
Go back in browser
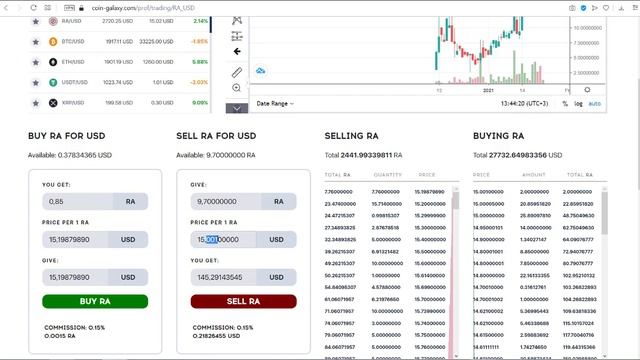point(6,8)
